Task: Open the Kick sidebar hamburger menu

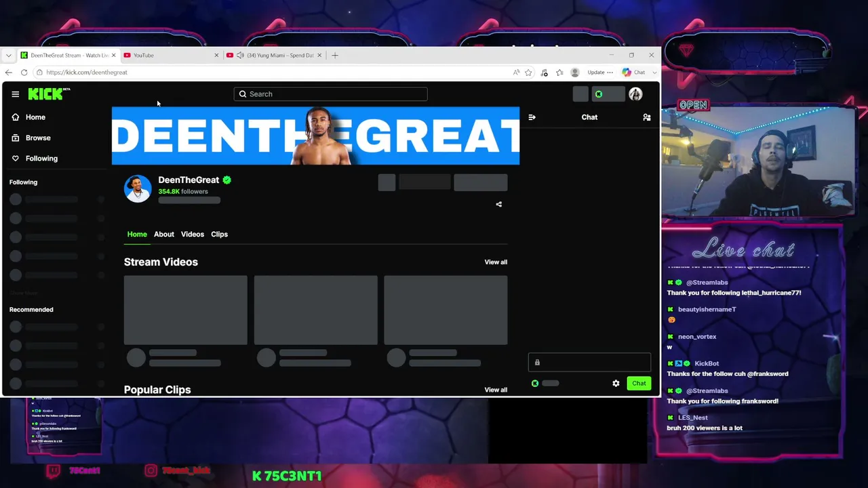Action: (15, 94)
